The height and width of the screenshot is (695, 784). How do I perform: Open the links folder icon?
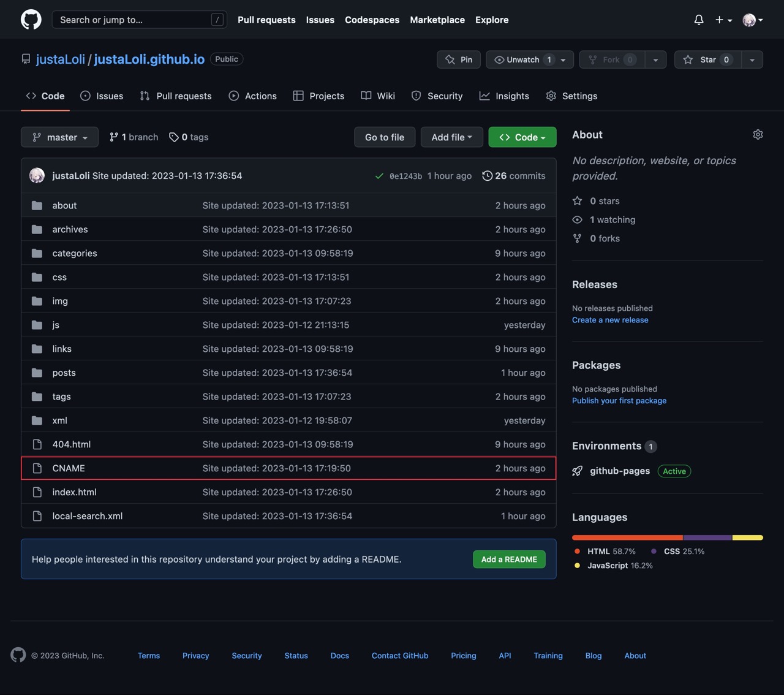[x=37, y=349]
